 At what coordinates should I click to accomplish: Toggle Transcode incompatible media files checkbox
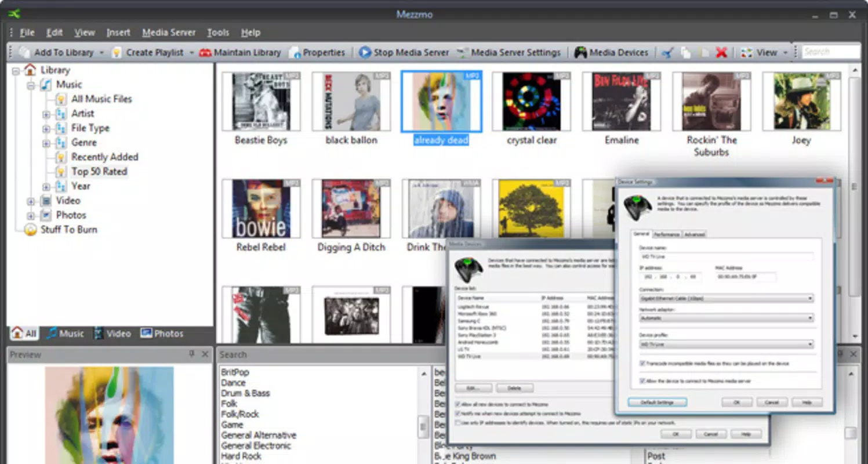(642, 364)
